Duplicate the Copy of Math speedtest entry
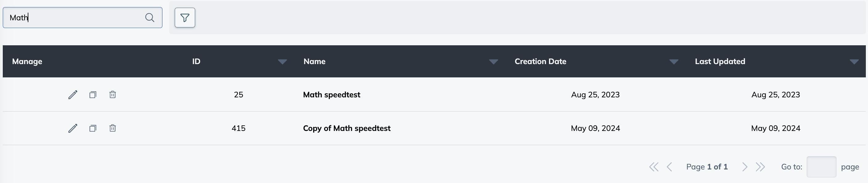The height and width of the screenshot is (183, 868). pos(93,128)
